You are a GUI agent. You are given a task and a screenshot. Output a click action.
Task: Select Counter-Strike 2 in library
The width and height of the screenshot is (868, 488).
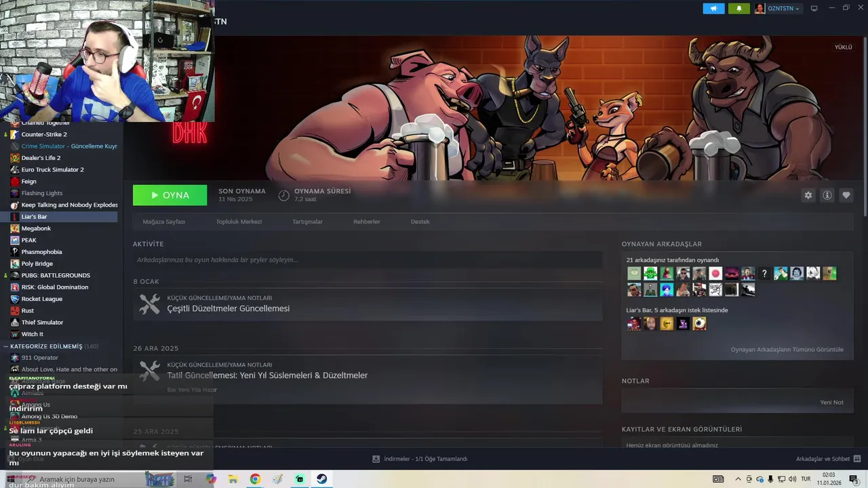coord(44,134)
